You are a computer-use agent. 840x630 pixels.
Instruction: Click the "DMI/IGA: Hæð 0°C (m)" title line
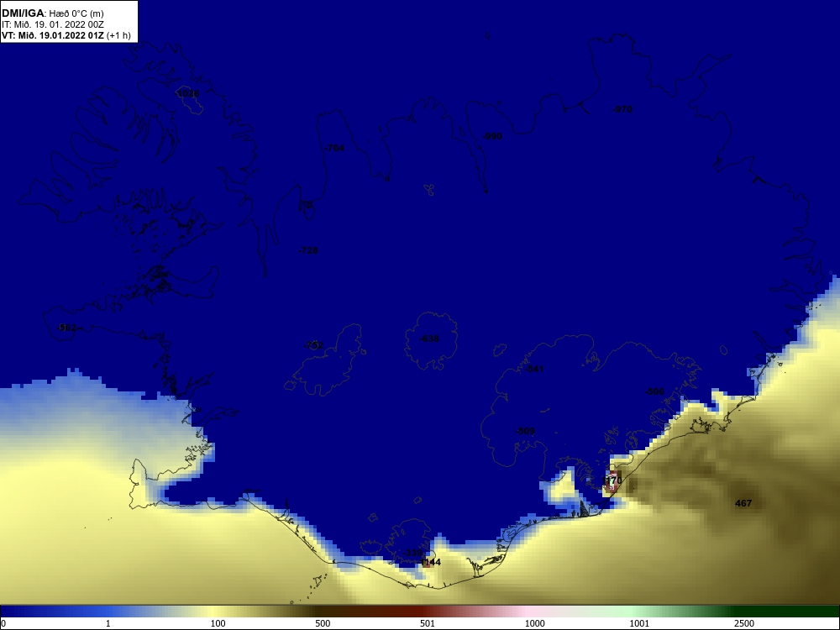(x=52, y=13)
